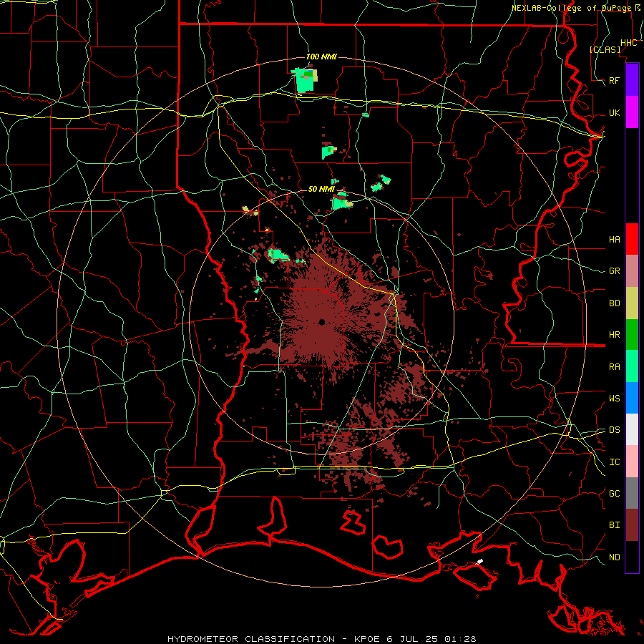Click the 'HYDROMETEOR CLASSIFICATION - KPOE' title text
Screen dimensions: 644x644
273,639
